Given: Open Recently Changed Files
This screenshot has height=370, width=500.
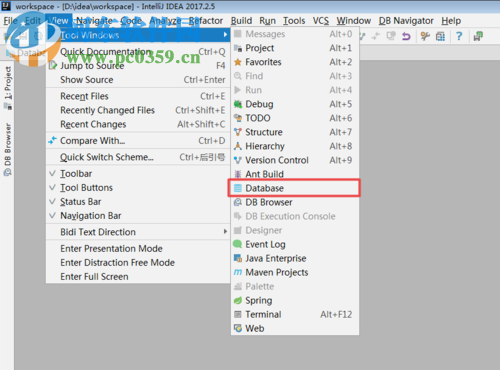Looking at the screenshot, I should point(138,110).
